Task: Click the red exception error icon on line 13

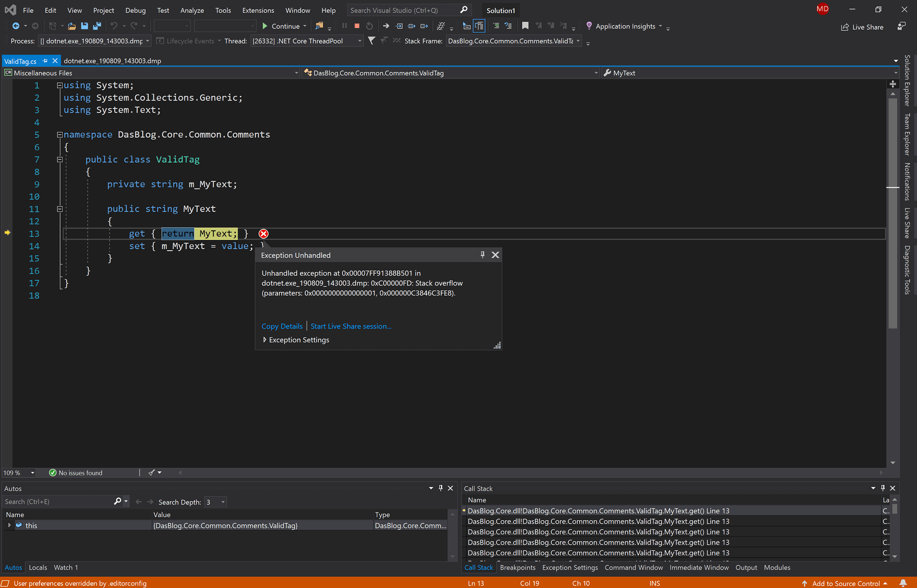Action: click(x=263, y=233)
